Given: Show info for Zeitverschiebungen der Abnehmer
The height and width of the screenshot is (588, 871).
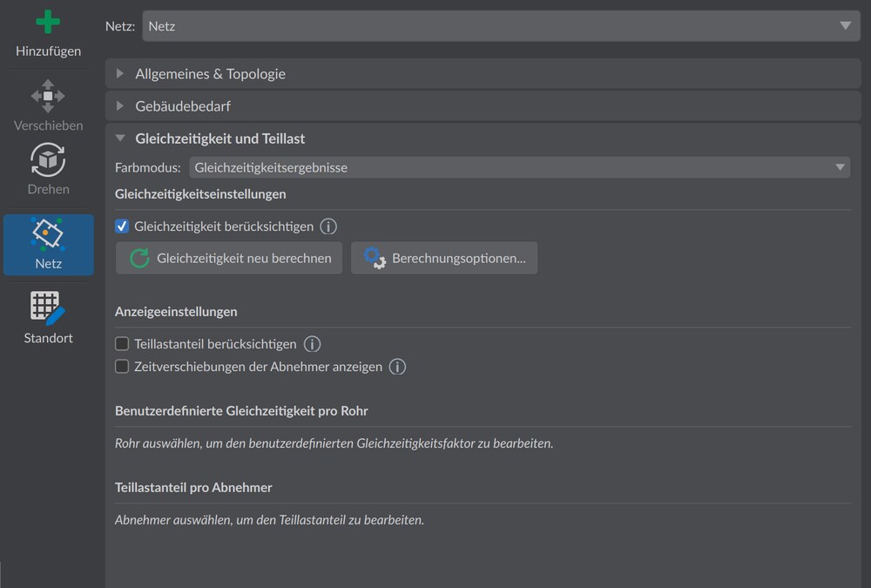Looking at the screenshot, I should click(x=397, y=367).
